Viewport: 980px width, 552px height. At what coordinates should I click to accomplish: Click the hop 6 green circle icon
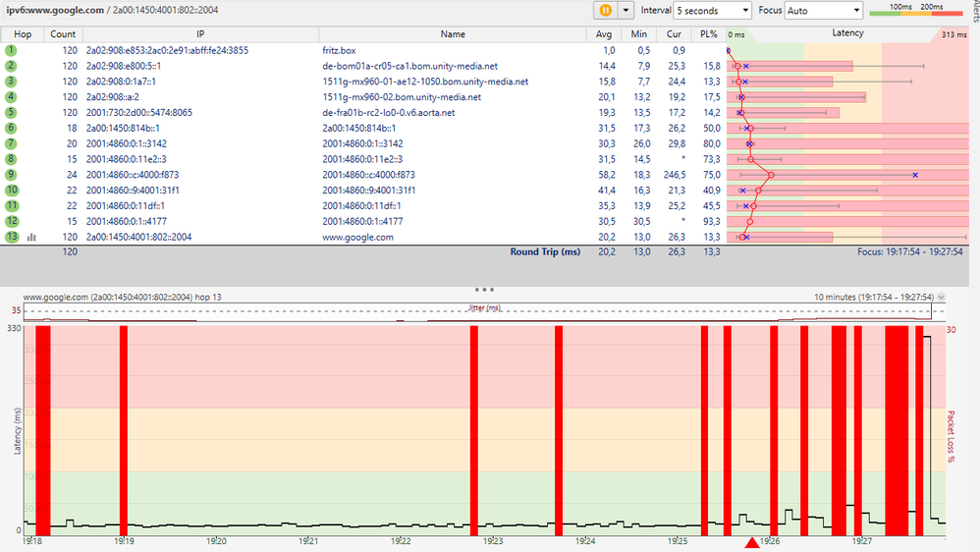(x=11, y=128)
